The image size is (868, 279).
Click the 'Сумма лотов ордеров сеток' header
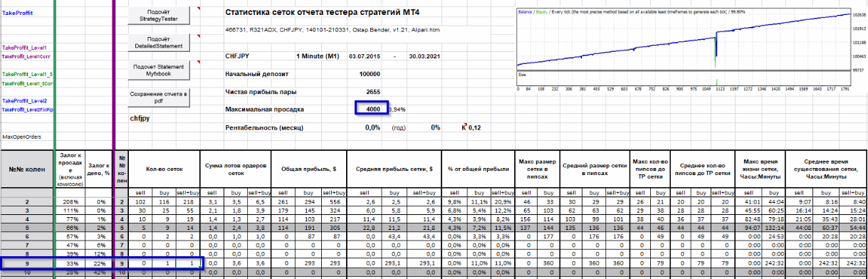pyautogui.click(x=236, y=169)
